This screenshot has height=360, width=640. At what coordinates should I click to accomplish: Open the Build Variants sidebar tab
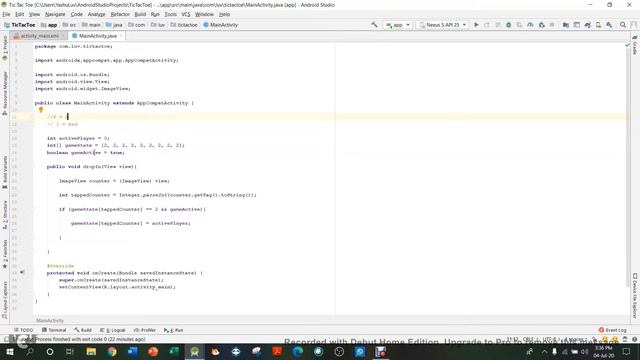coord(5,172)
